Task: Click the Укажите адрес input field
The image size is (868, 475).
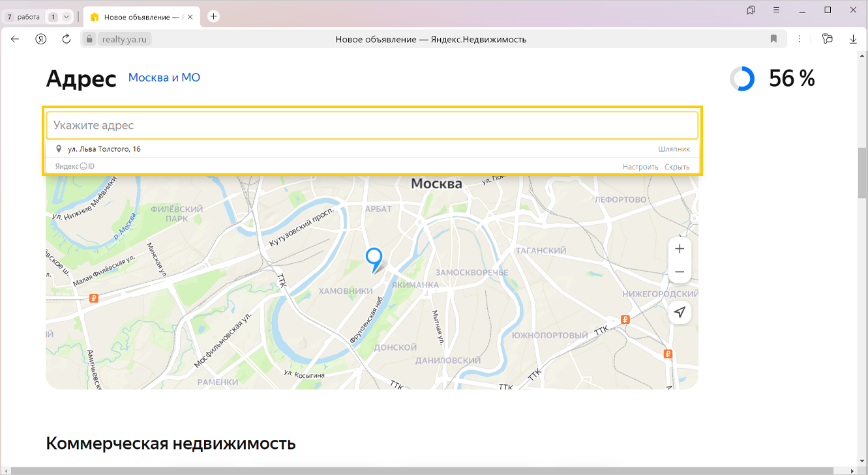Action: 372,125
